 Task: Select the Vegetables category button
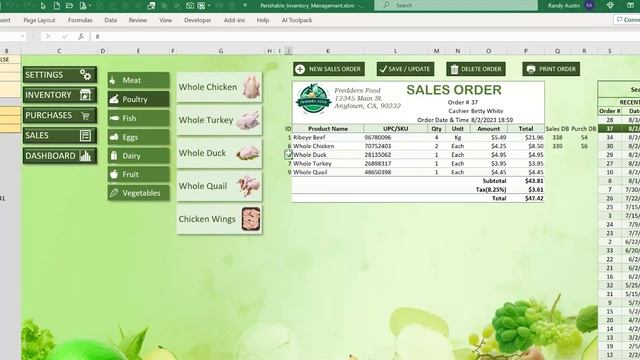coord(138,193)
